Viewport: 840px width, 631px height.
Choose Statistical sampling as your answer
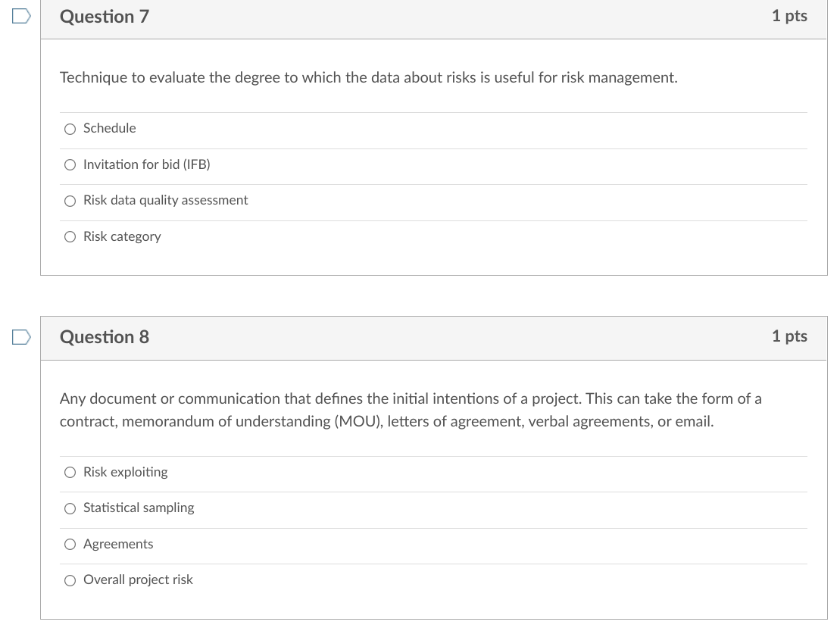tap(70, 508)
